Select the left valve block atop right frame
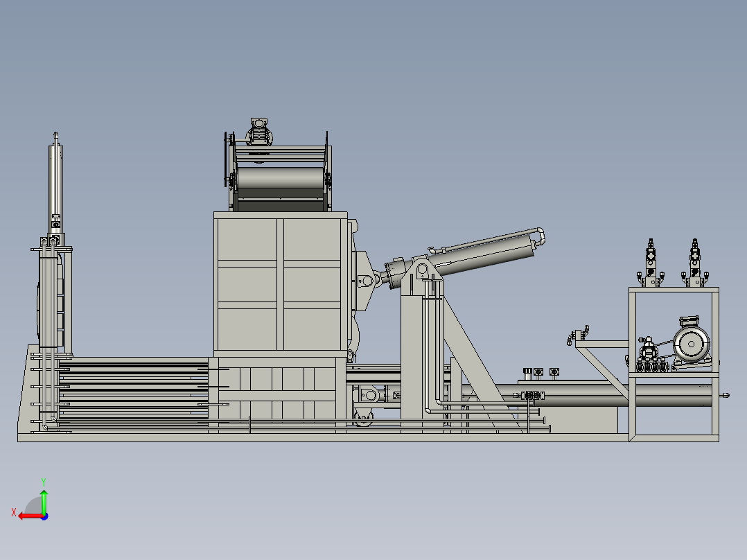 pyautogui.click(x=650, y=263)
